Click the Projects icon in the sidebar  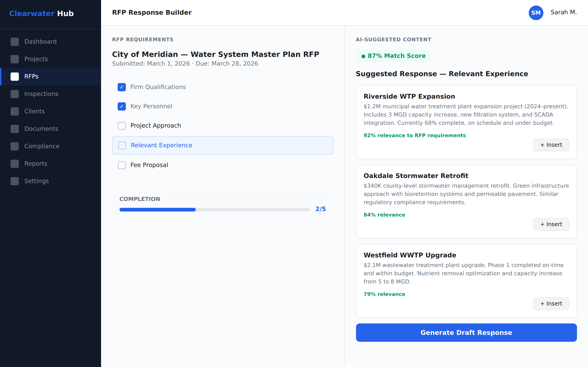pos(14,59)
